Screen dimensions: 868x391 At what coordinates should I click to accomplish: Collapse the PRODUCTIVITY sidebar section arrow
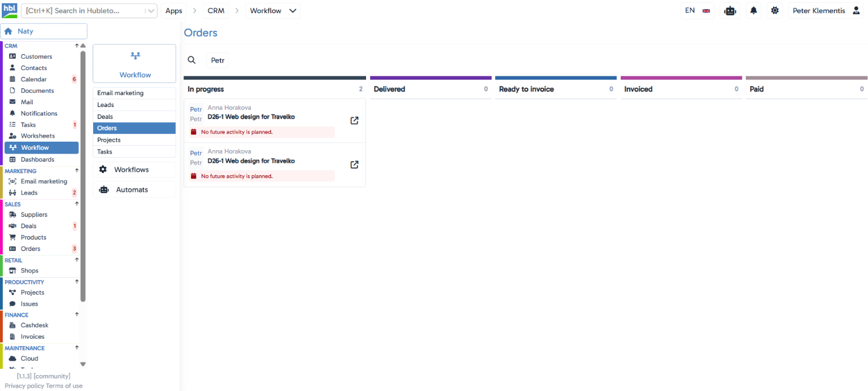pos(77,282)
